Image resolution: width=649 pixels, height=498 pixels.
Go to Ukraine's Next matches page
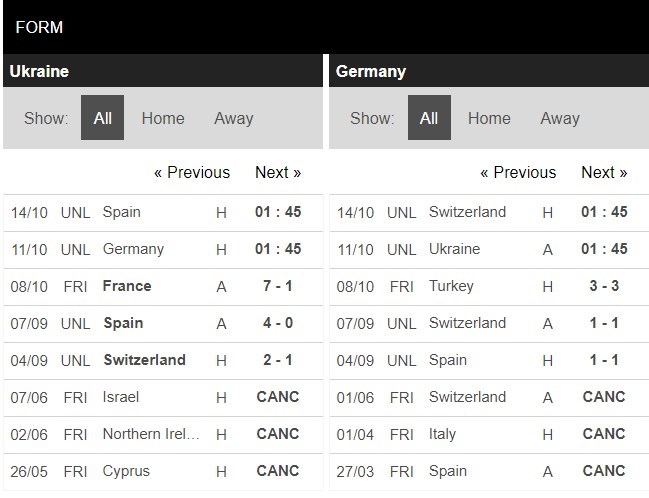point(278,172)
